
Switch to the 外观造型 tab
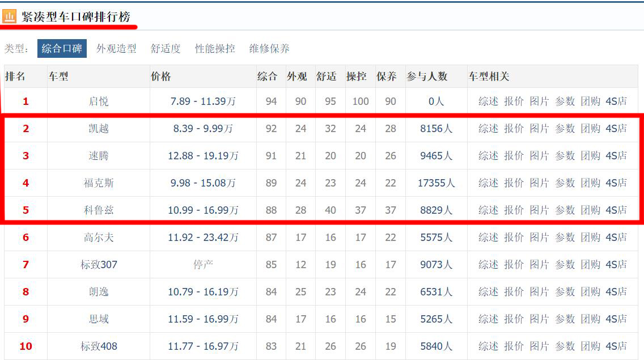[x=117, y=49]
